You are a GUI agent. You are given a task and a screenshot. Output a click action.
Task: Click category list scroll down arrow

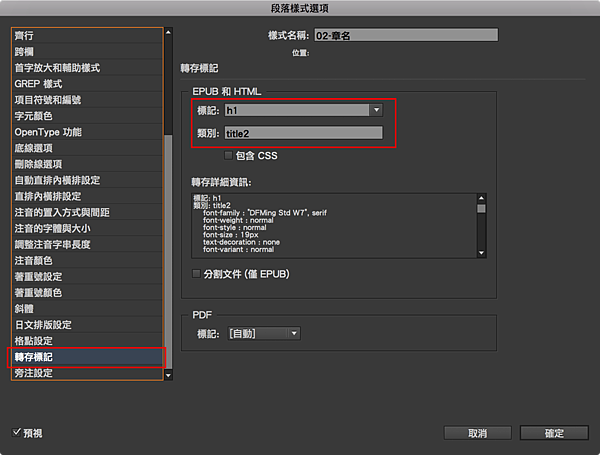coord(168,375)
